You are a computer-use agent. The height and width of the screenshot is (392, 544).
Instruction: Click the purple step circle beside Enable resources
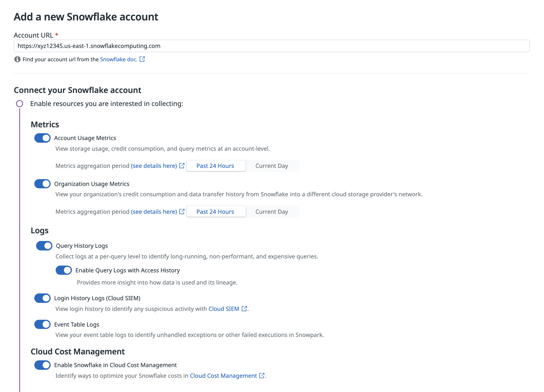coord(20,104)
